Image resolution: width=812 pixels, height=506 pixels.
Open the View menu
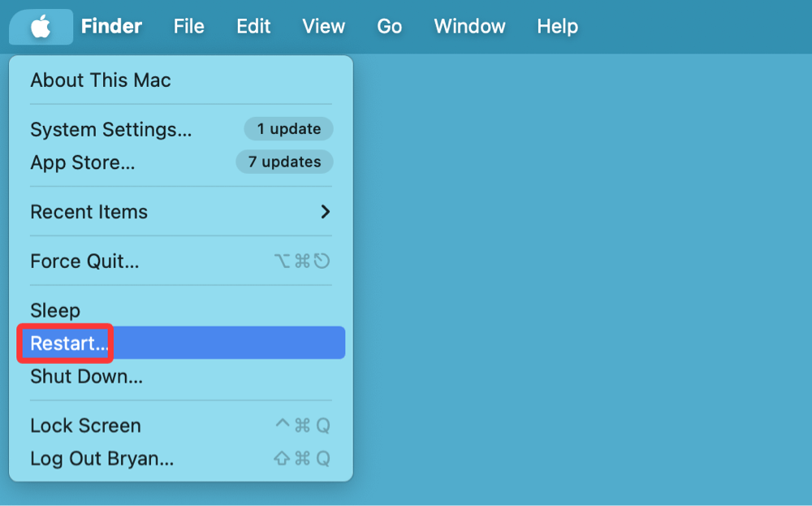coord(323,26)
